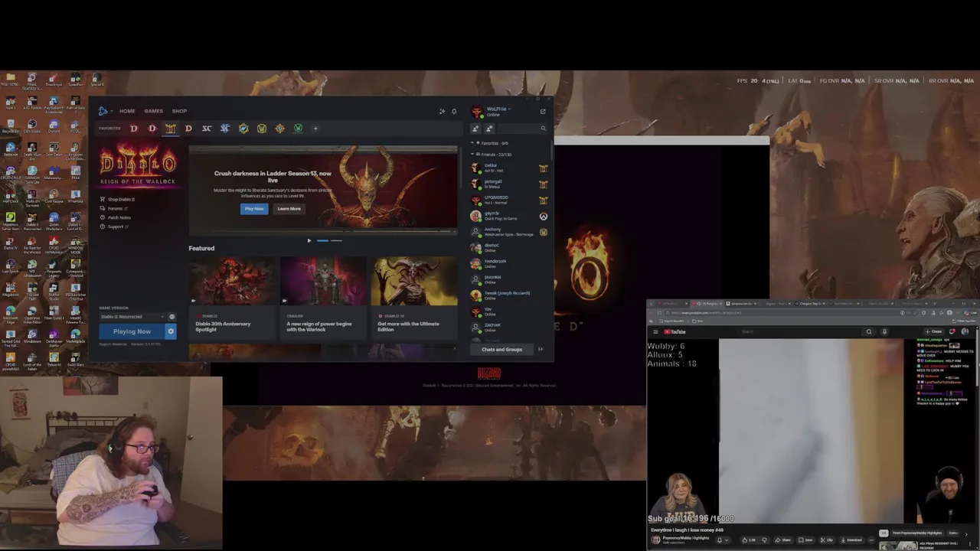Collapse the Friends 22/130 group

click(x=472, y=154)
